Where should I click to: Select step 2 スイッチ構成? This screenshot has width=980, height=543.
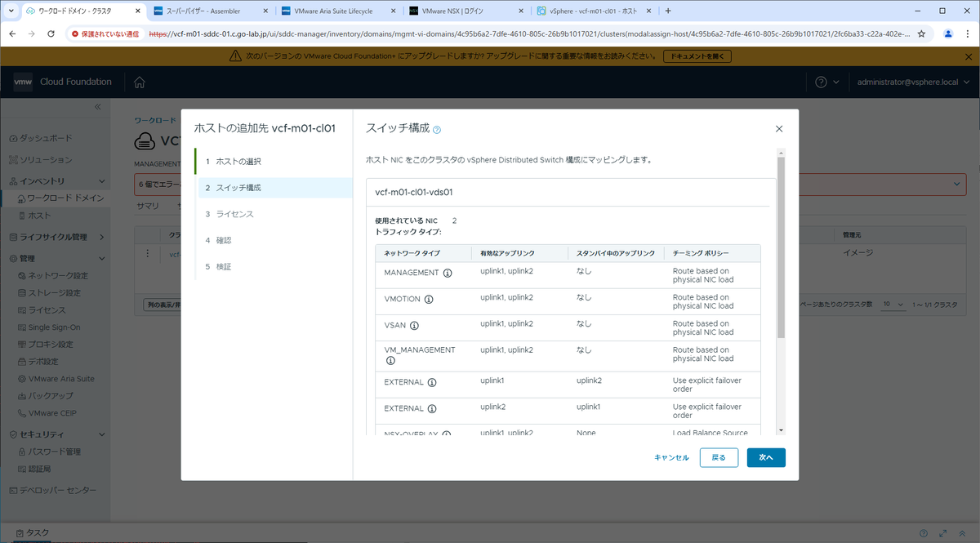click(x=274, y=188)
